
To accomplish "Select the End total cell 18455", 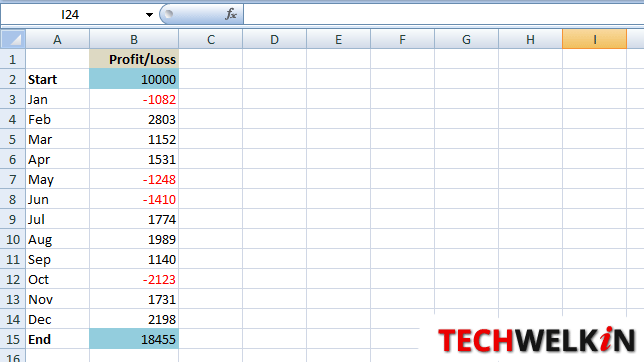I will point(134,339).
